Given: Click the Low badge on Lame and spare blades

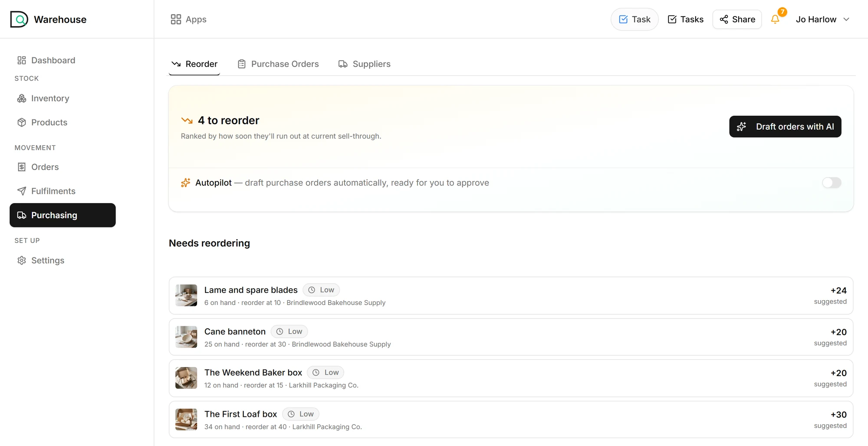Looking at the screenshot, I should (x=321, y=290).
